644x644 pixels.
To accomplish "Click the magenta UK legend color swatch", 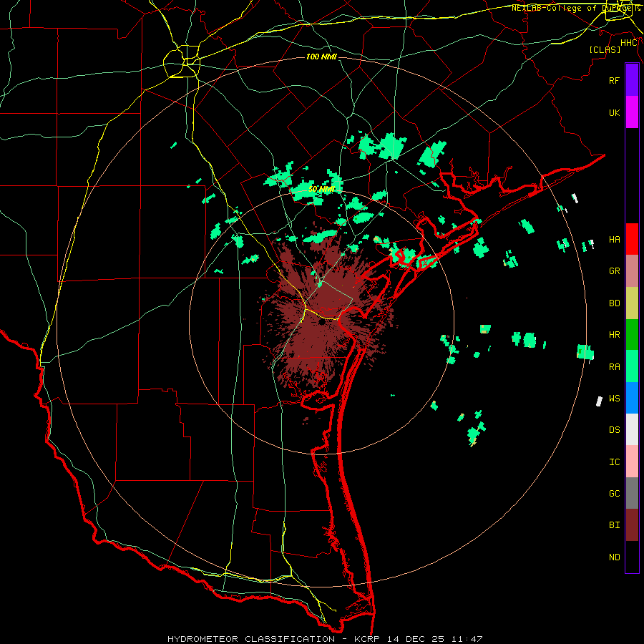I will click(632, 112).
